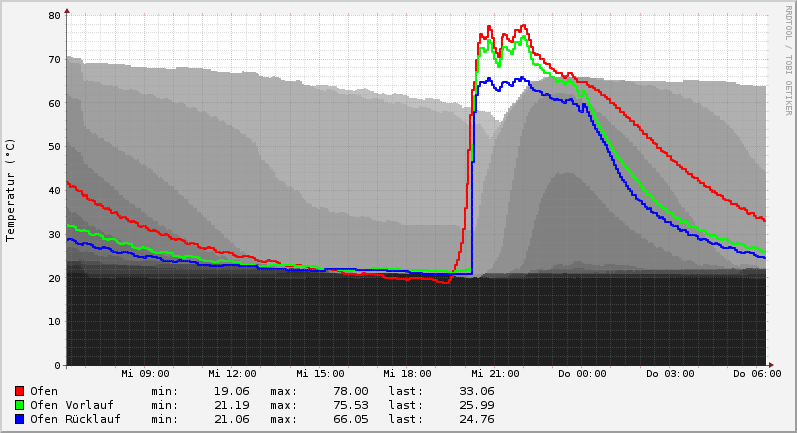Click the RRDTOOL / TOBI OETIKER watermark
The width and height of the screenshot is (797, 433).
click(788, 60)
